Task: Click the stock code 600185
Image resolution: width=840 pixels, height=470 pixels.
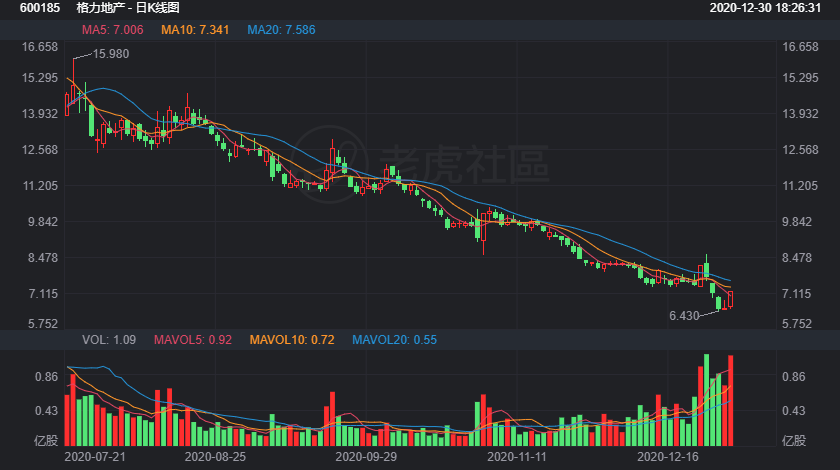Action: point(33,7)
